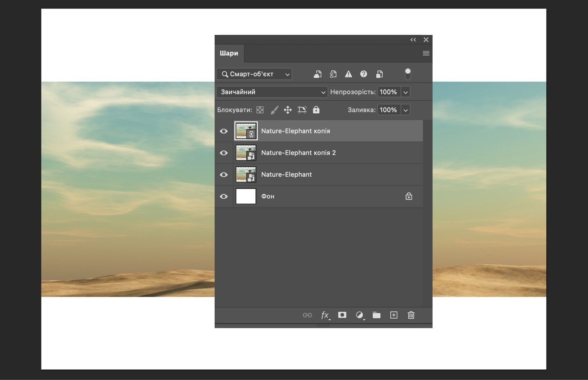
Task: Hide the Nature-Elephant копія layer
Action: (x=223, y=131)
